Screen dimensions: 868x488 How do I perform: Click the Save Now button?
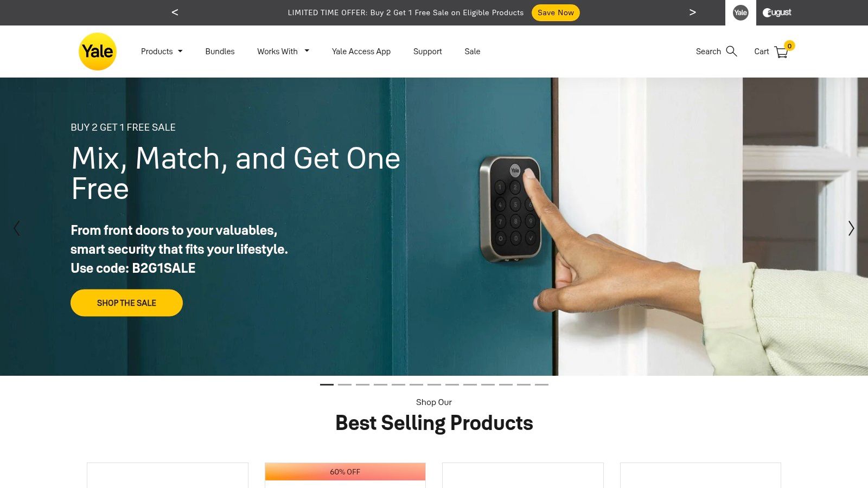[x=556, y=12]
